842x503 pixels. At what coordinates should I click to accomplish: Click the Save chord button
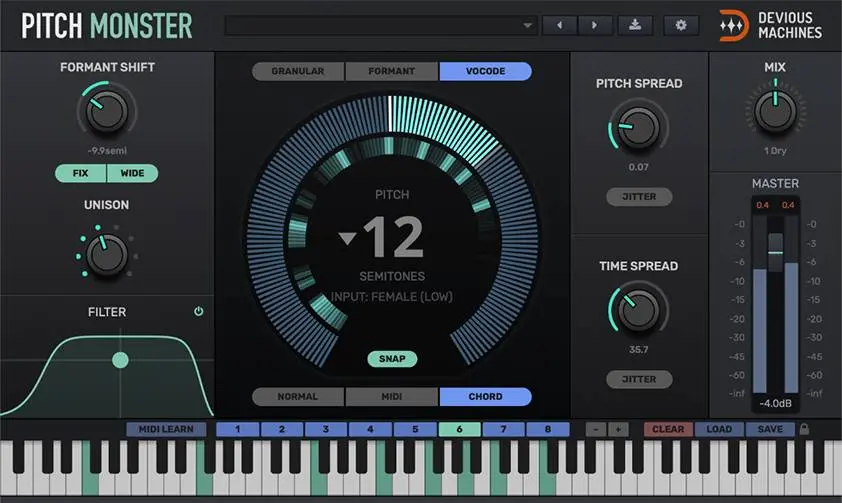click(770, 429)
